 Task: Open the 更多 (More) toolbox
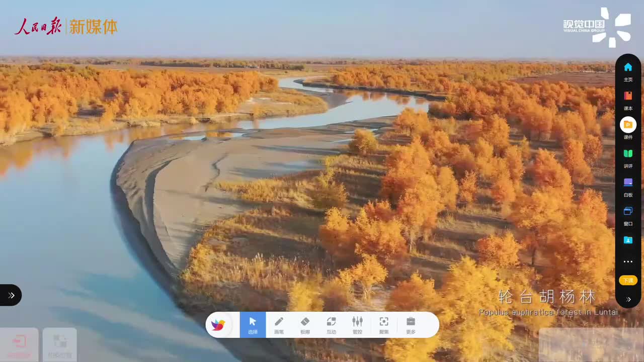(x=411, y=325)
